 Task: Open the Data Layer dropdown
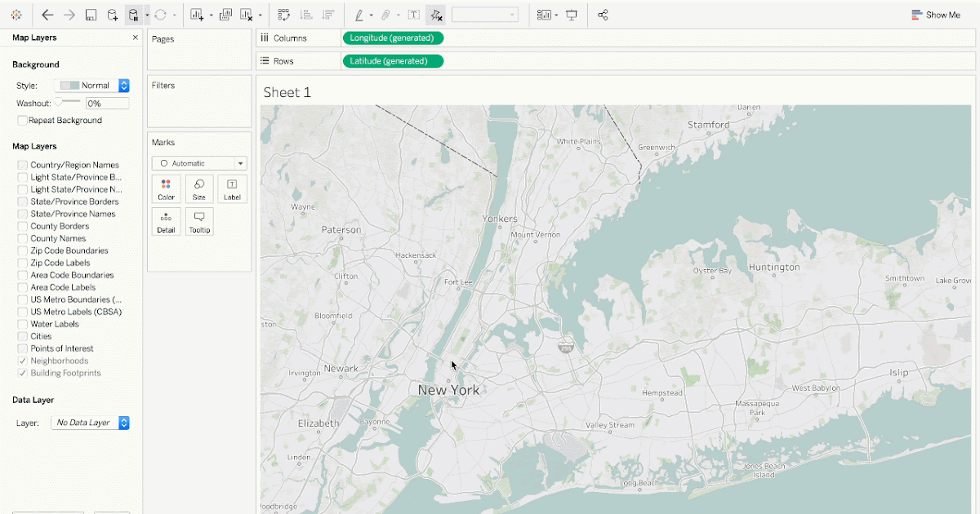coord(91,423)
